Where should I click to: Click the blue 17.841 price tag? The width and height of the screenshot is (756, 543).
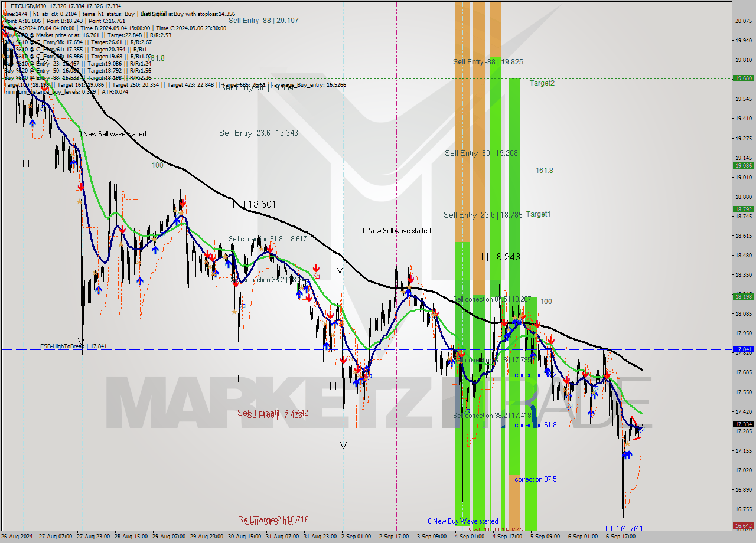[743, 349]
